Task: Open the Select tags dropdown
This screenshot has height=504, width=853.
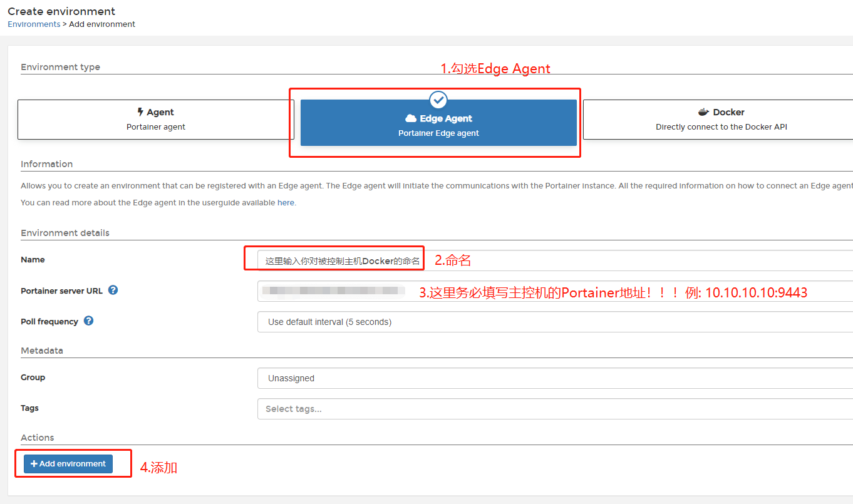Action: pos(555,409)
